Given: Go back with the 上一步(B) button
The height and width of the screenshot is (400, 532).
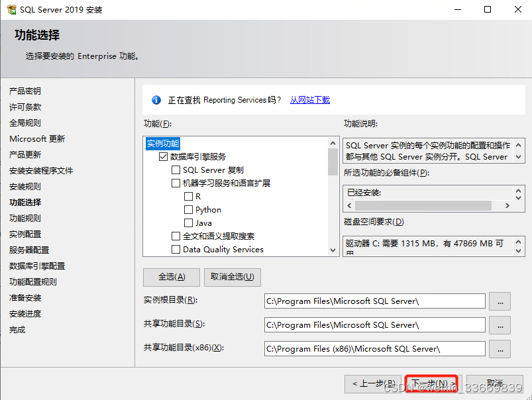Looking at the screenshot, I should click(374, 383).
